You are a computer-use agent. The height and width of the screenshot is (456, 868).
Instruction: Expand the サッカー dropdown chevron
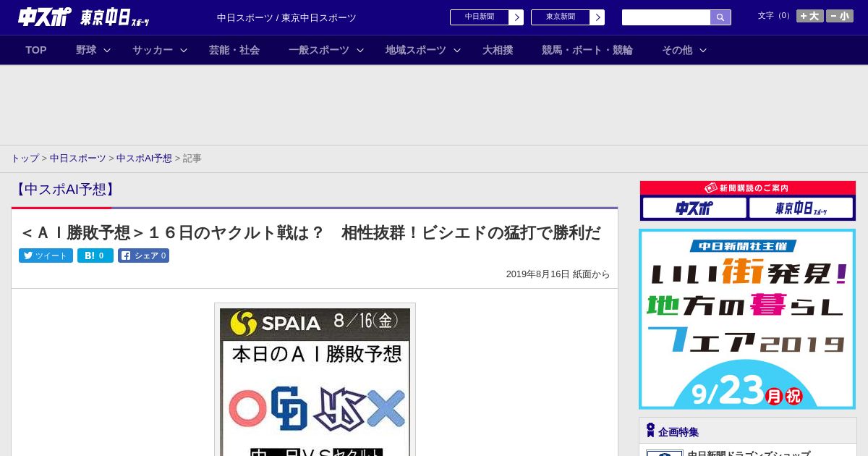[x=184, y=50]
